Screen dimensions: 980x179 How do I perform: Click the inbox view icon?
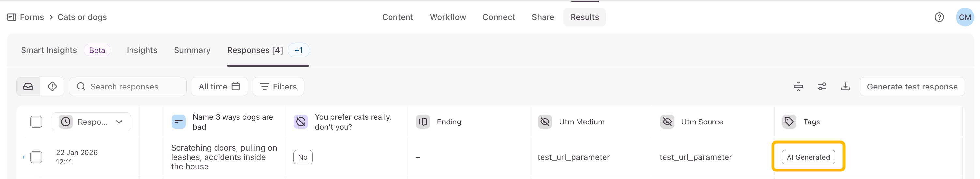pos(28,87)
